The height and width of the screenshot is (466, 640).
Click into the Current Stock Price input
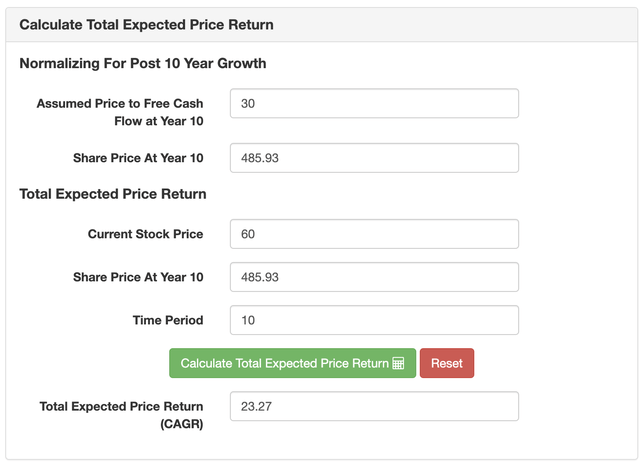[x=374, y=234]
